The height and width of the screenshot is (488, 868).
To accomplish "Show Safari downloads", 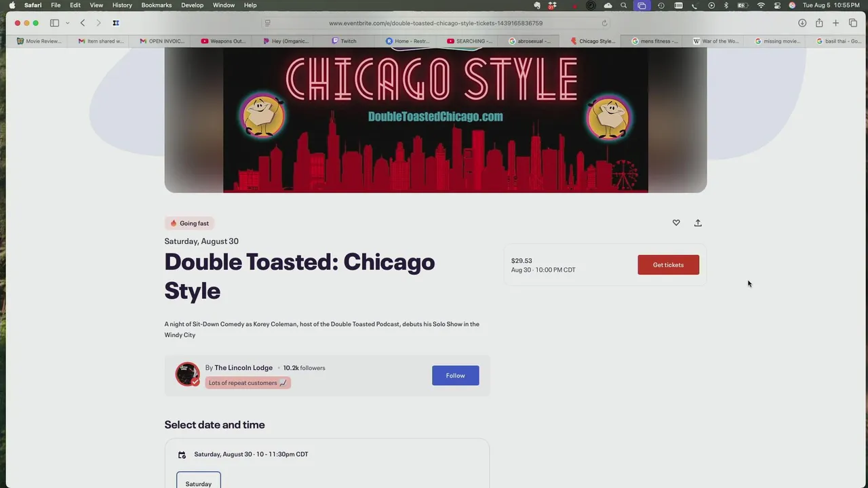I will point(802,23).
